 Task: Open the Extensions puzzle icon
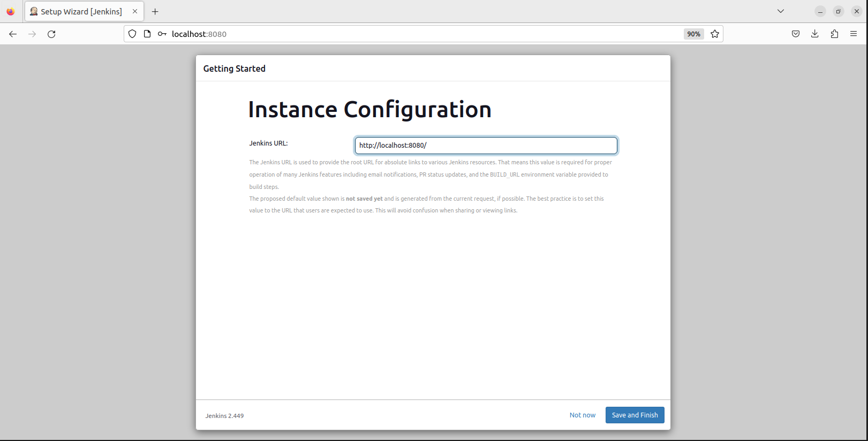(x=834, y=34)
